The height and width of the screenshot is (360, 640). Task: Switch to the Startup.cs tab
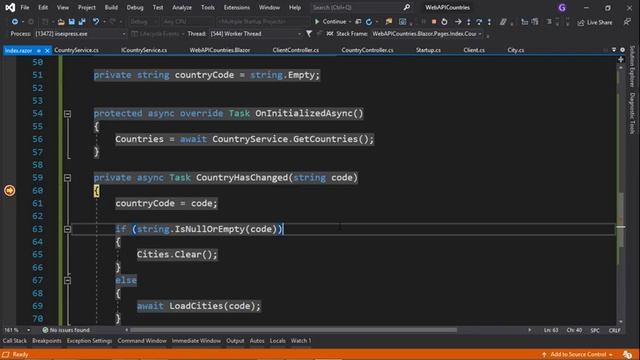coord(428,50)
